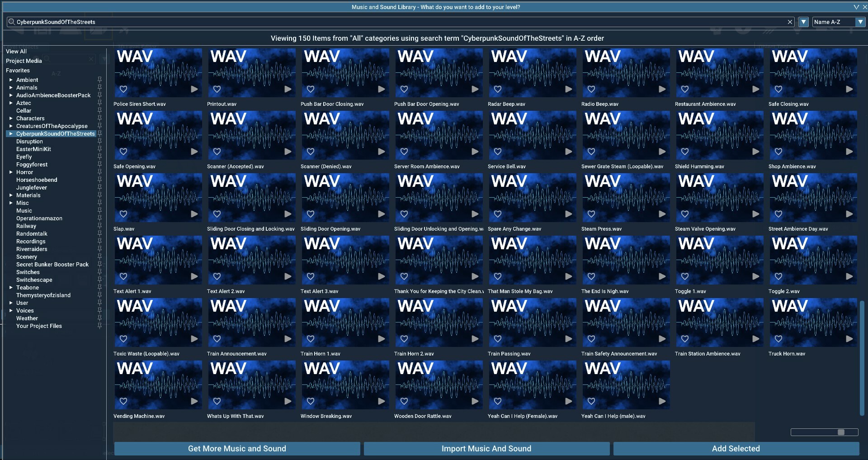Favorite the Police Siren Short.wav sound

point(124,89)
